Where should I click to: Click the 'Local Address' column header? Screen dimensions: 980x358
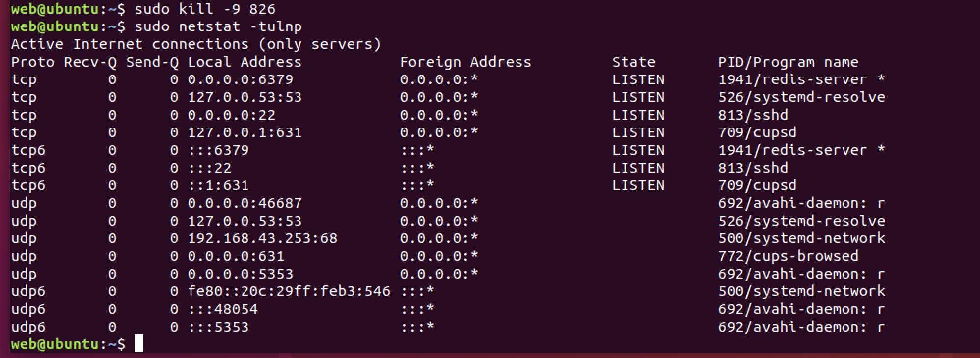[x=245, y=62]
